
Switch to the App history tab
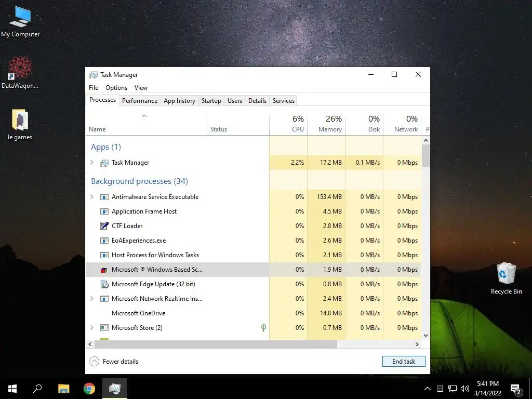[179, 101]
